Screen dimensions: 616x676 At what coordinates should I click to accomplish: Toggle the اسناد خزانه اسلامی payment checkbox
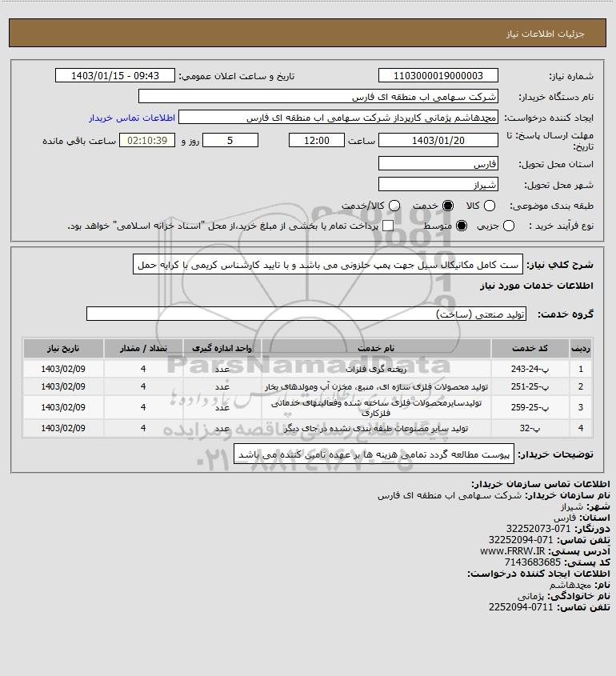point(388,226)
